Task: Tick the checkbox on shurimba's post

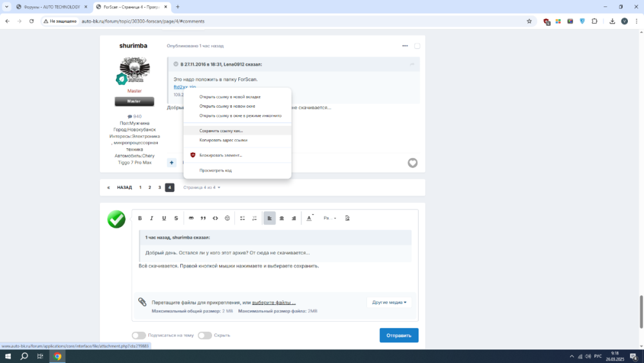Action: point(417,46)
